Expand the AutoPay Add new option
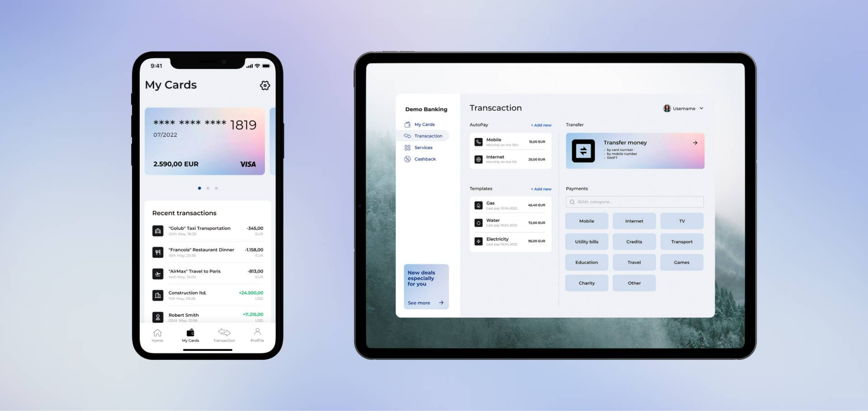The height and width of the screenshot is (411, 868). click(x=541, y=125)
